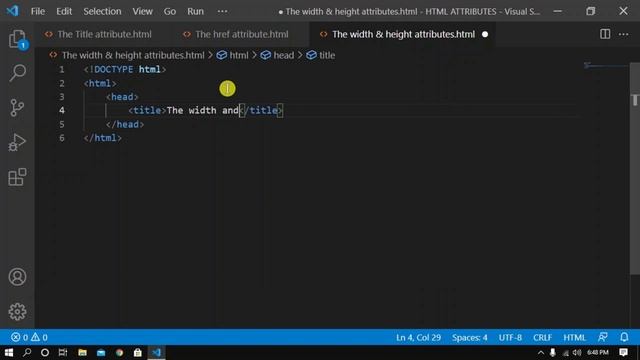Click the network tray icon
The width and height of the screenshot is (640, 360).
(x=565, y=353)
